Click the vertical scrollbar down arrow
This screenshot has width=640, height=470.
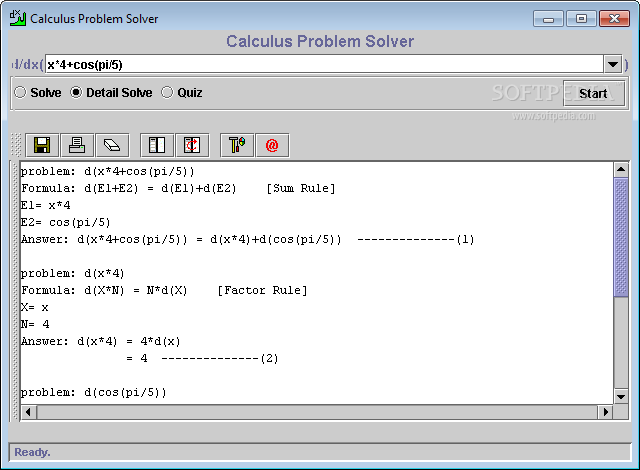point(621,396)
